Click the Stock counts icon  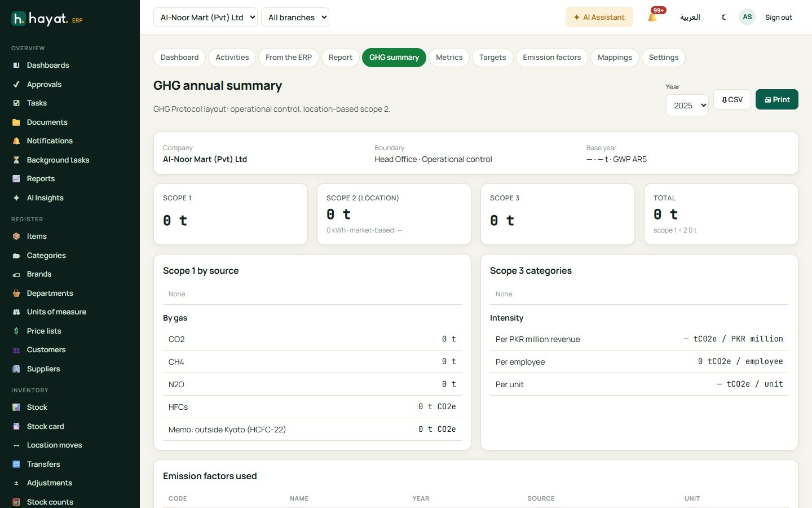16,502
